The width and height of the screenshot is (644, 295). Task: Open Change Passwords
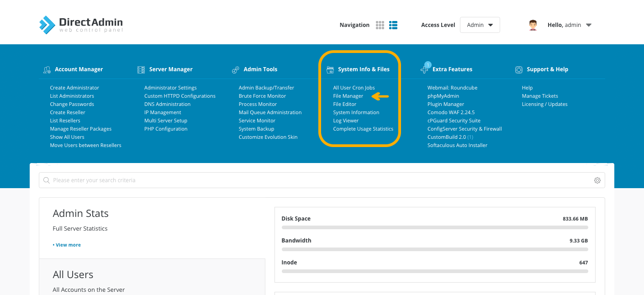click(72, 104)
